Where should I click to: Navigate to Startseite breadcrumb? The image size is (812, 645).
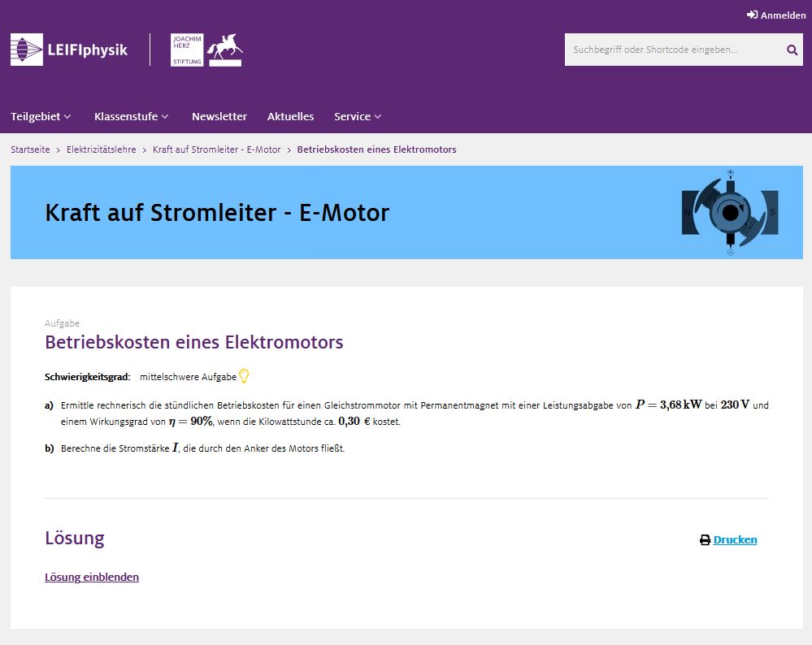(30, 149)
